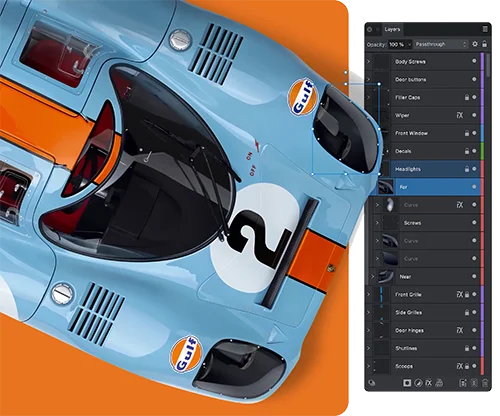Click the Far layer thumbnail
Viewport: 500px width, 416px height.
tap(386, 187)
